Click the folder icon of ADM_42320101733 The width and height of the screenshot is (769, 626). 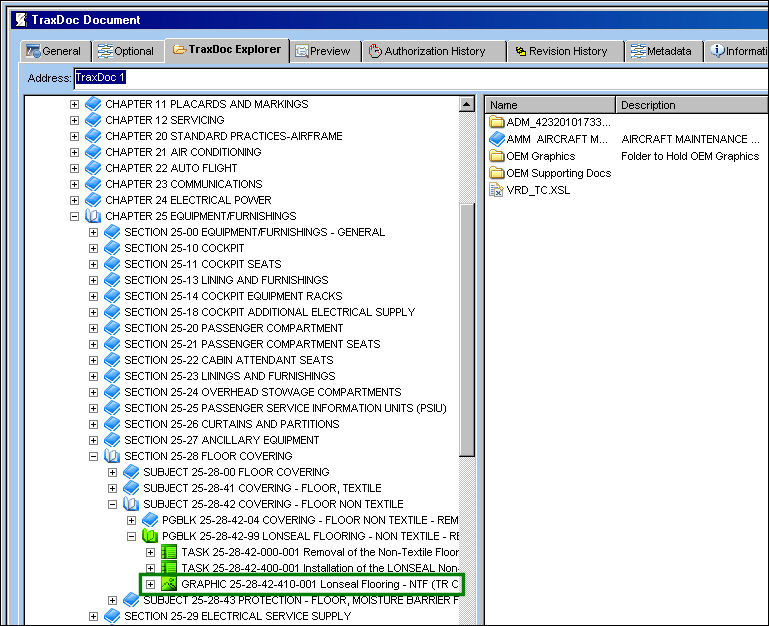coord(497,122)
